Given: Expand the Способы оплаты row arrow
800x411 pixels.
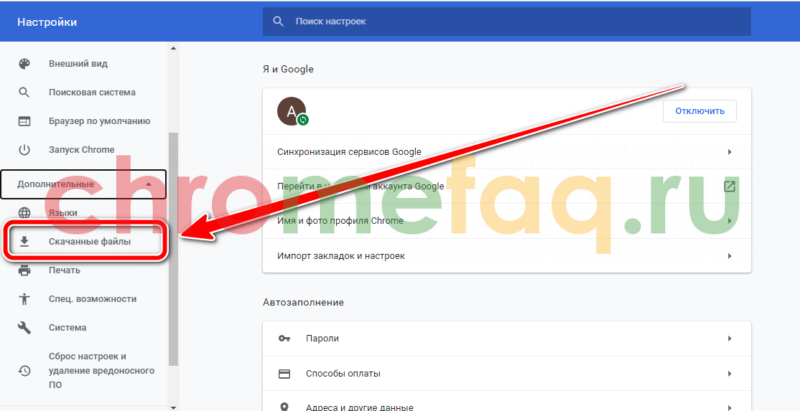Looking at the screenshot, I should [730, 374].
